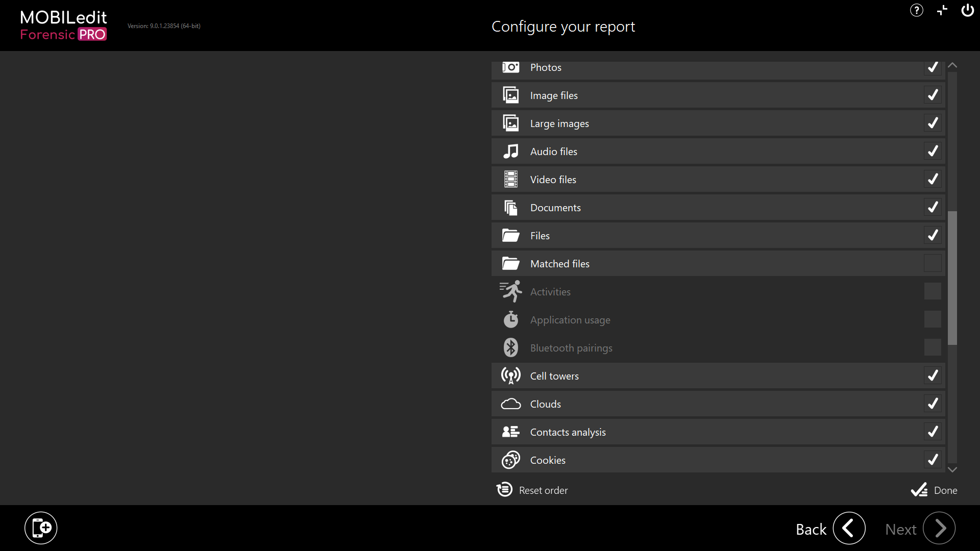Click the window resize icon in header
This screenshot has height=551, width=980.
(942, 11)
